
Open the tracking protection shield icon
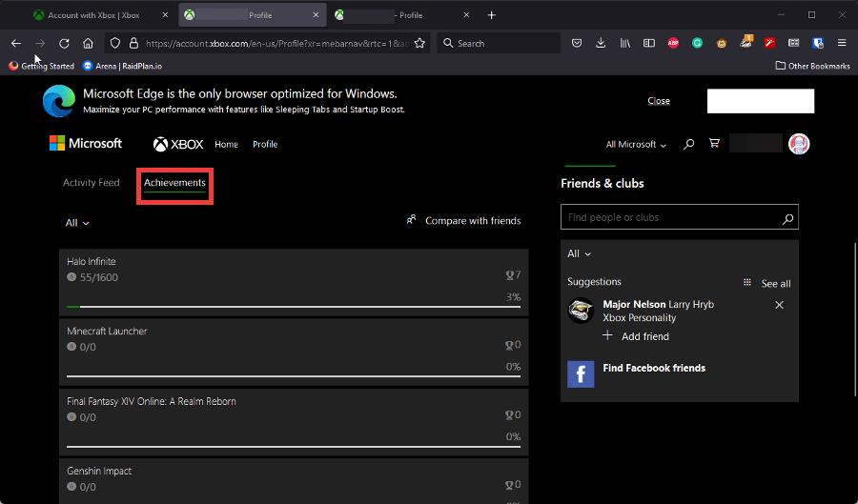pyautogui.click(x=115, y=43)
